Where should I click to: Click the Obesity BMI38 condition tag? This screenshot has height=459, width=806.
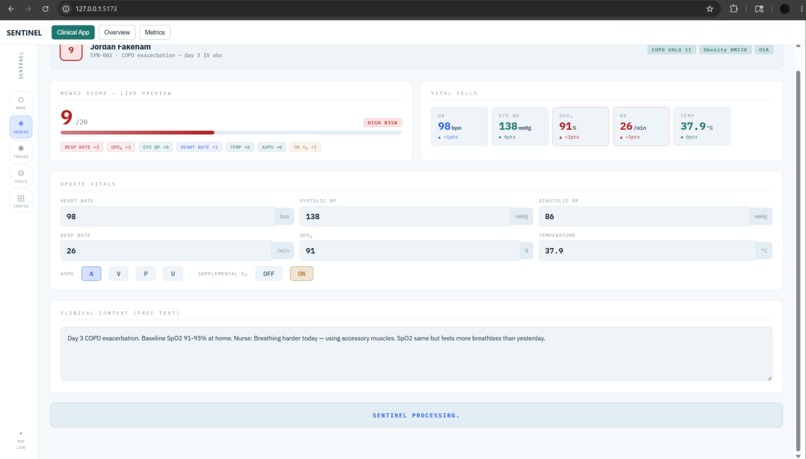coord(725,50)
